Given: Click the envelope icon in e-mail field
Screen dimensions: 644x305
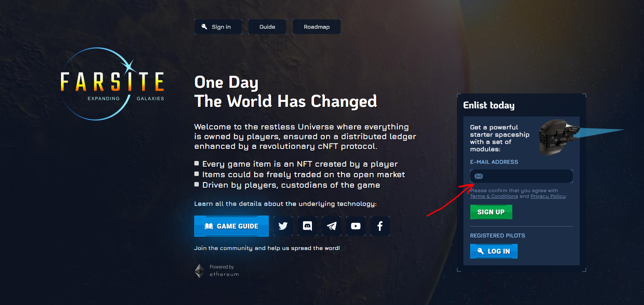Looking at the screenshot, I should pyautogui.click(x=479, y=176).
